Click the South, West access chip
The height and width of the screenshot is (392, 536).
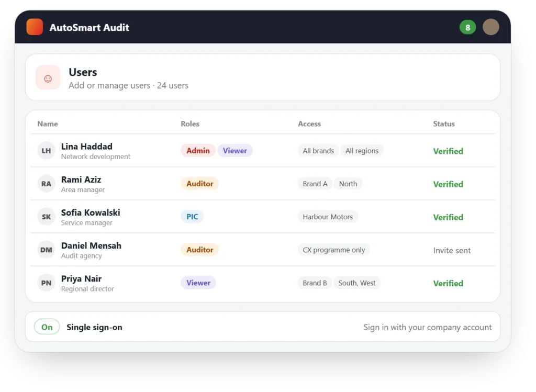pyautogui.click(x=357, y=283)
